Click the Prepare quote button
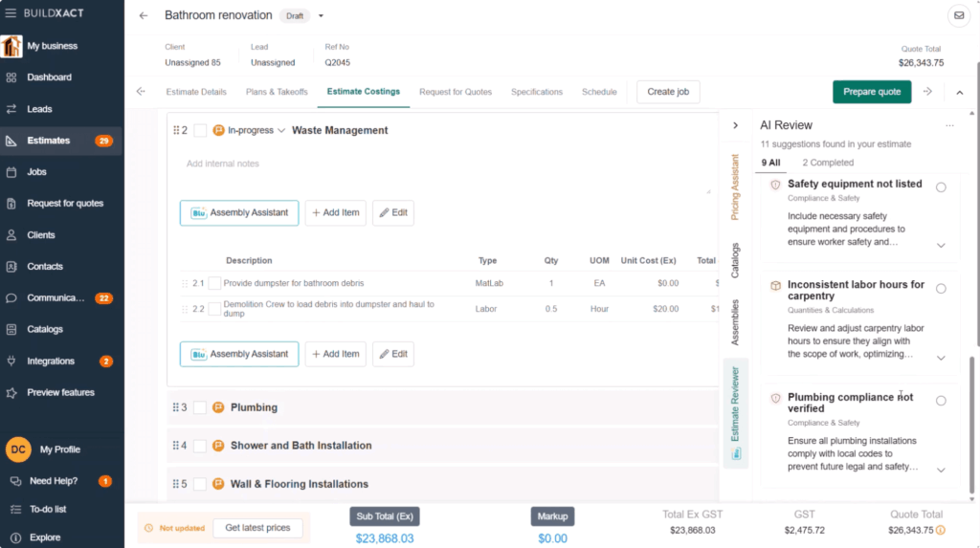This screenshot has height=548, width=980. 871,92
